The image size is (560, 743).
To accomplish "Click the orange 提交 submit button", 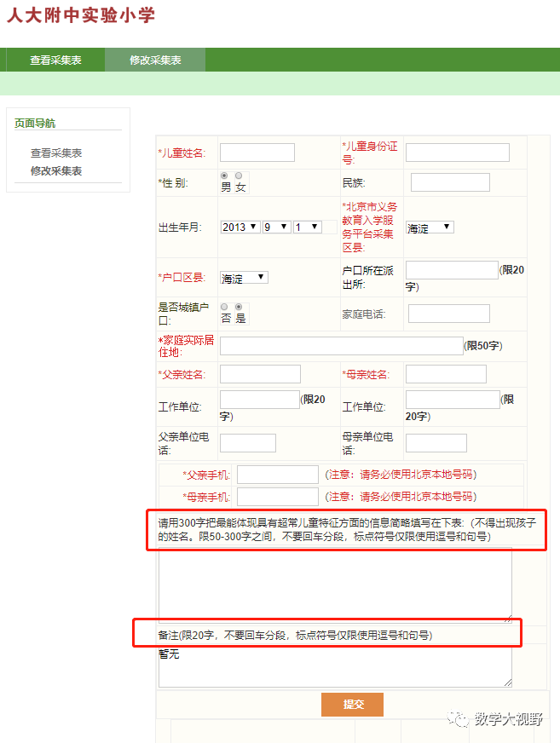I will click(352, 705).
